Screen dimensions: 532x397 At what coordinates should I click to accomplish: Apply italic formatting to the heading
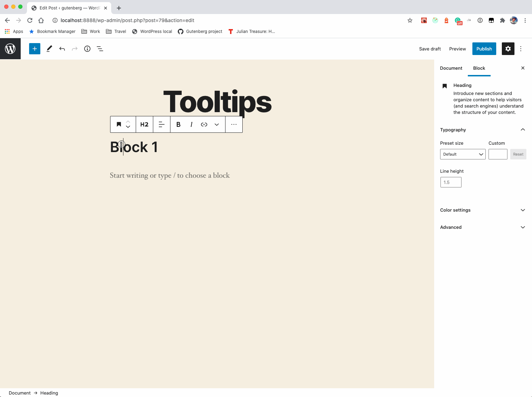(x=191, y=124)
